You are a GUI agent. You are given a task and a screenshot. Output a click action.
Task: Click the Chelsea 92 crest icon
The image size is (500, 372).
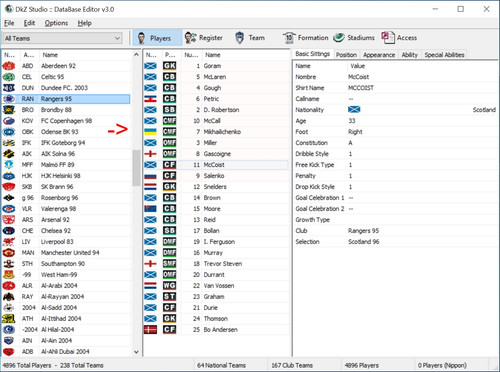point(9,231)
